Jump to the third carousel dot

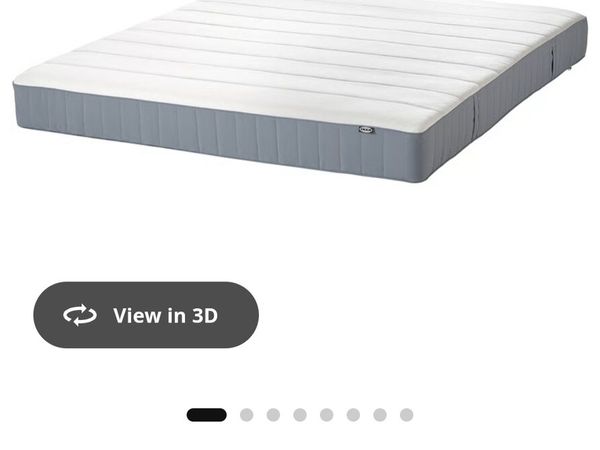tap(273, 415)
